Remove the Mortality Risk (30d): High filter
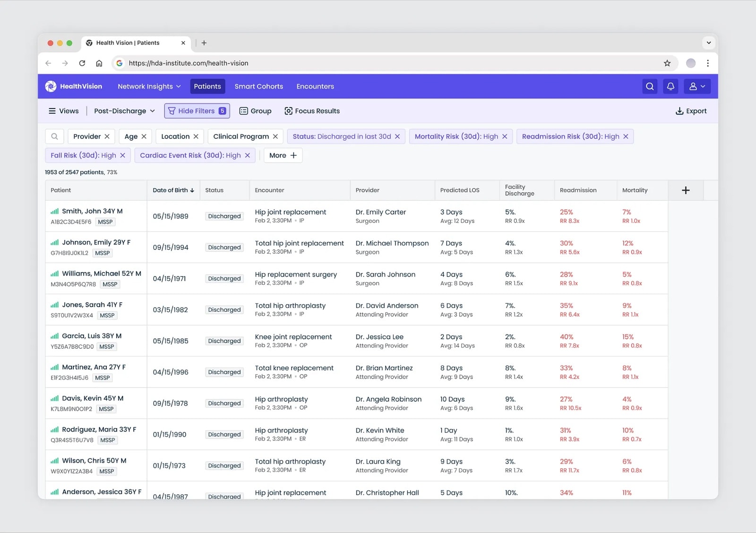 [505, 136]
